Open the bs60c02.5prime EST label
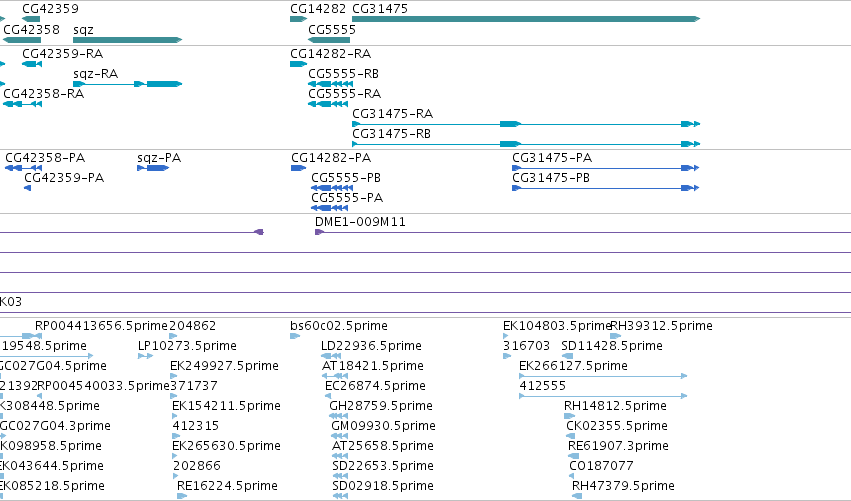Viewport: 851px width, 501px height. (339, 326)
